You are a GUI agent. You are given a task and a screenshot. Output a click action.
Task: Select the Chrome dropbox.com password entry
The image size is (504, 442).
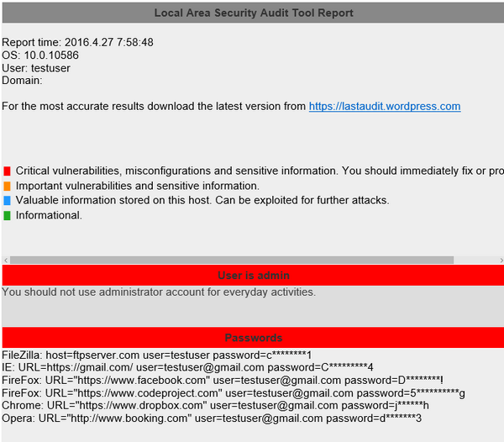(216, 405)
